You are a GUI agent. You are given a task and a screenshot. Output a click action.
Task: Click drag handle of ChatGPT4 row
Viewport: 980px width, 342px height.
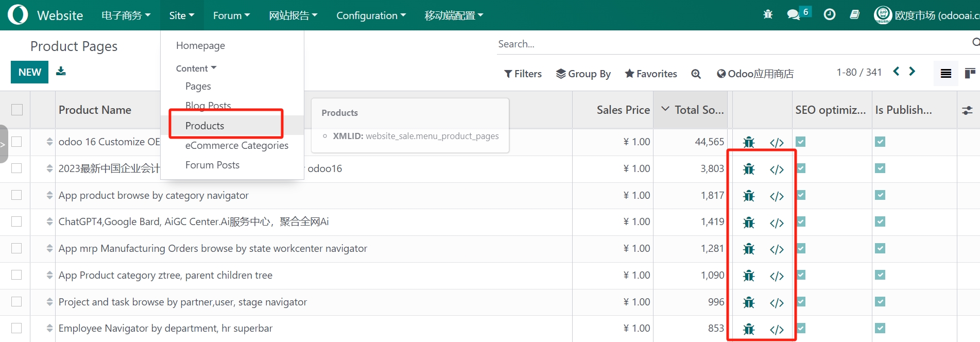pyautogui.click(x=49, y=221)
